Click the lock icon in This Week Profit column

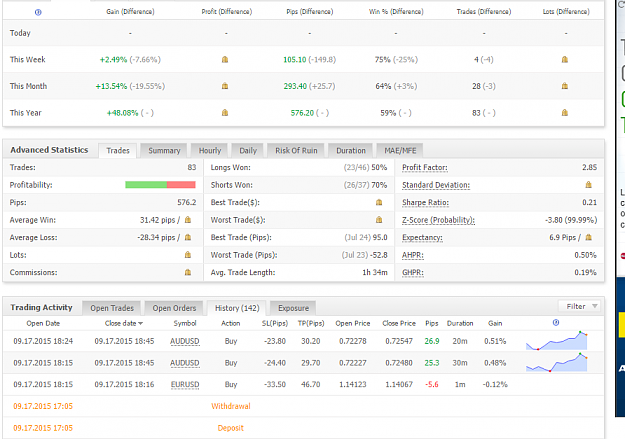225,59
